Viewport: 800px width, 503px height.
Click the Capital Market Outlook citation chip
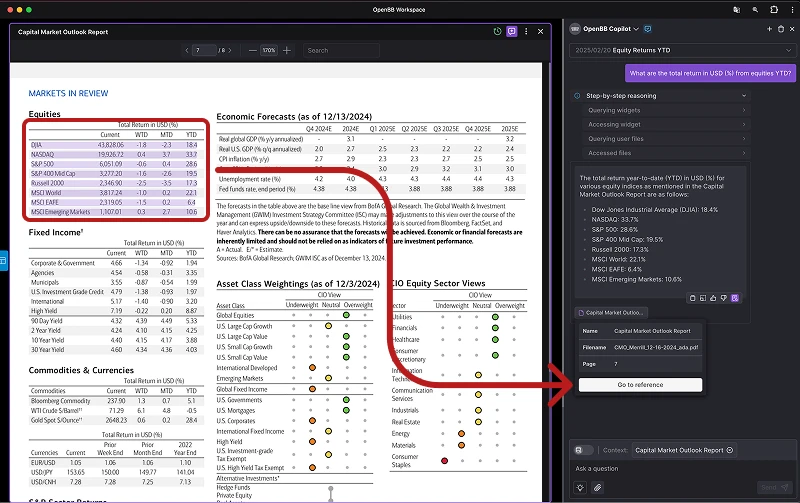610,313
